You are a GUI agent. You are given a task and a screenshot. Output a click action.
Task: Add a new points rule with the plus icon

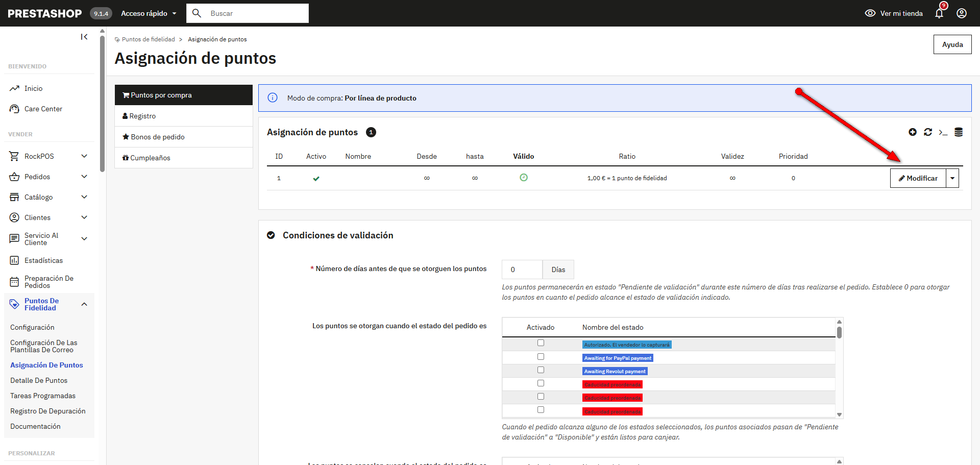click(913, 132)
